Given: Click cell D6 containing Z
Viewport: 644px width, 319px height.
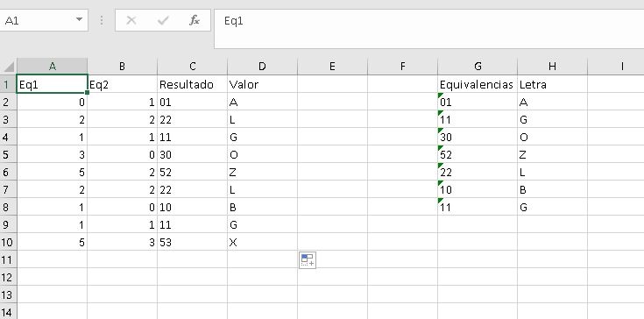Looking at the screenshot, I should (262, 172).
